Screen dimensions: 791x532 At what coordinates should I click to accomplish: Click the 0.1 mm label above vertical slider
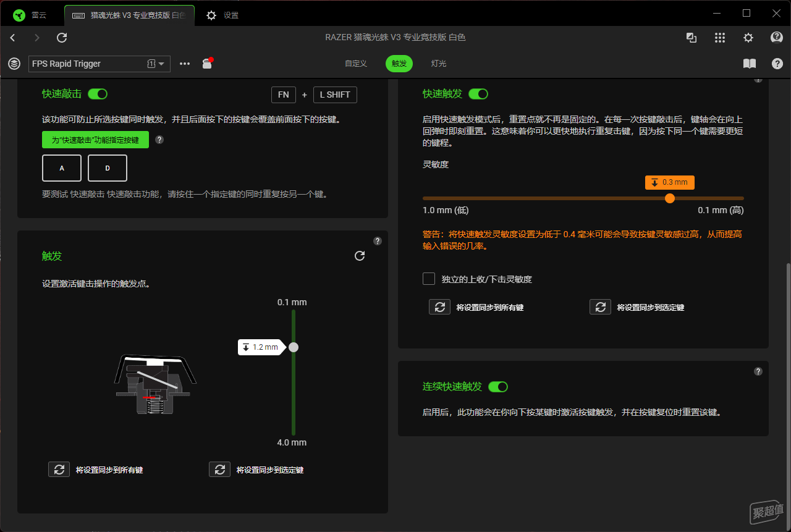pos(292,302)
